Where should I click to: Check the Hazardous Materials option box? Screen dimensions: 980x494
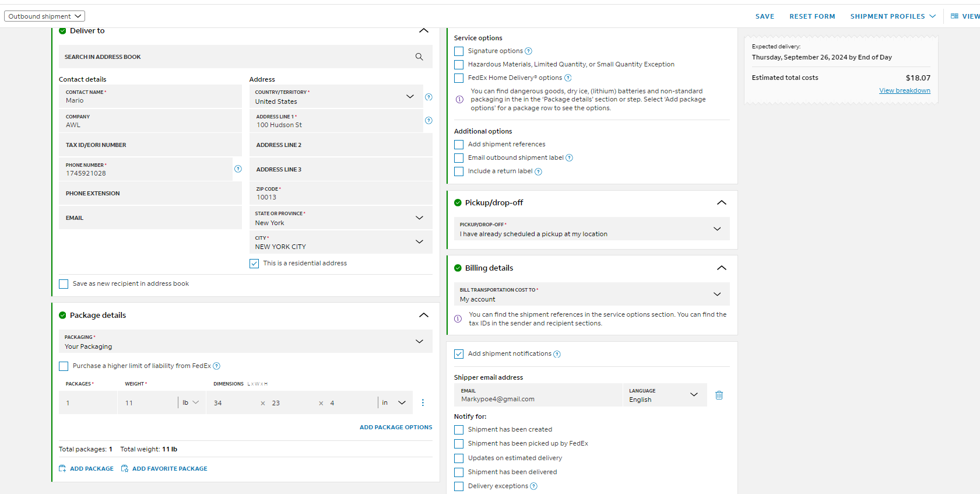coord(459,65)
